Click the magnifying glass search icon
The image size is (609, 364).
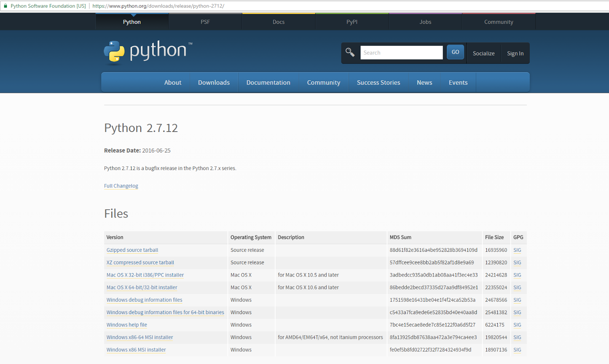pyautogui.click(x=350, y=52)
